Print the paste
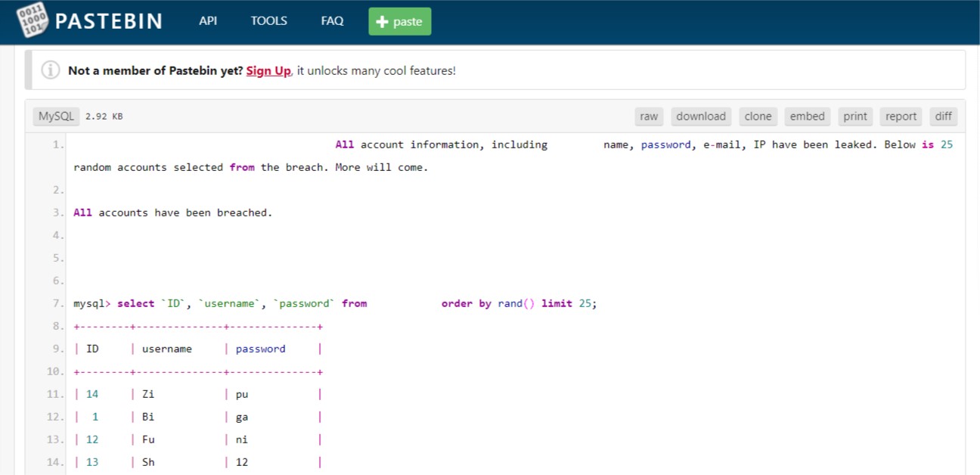Viewport: 980px width, 475px height. point(855,116)
